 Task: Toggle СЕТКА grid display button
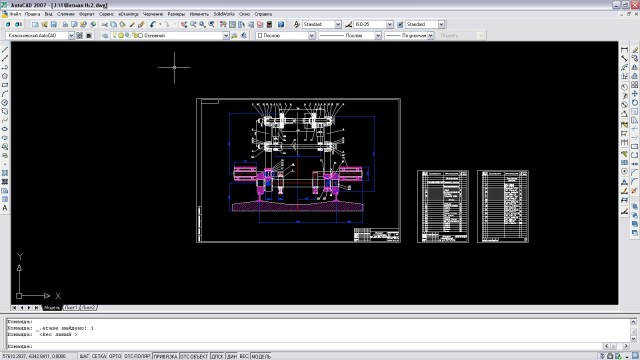click(99, 356)
